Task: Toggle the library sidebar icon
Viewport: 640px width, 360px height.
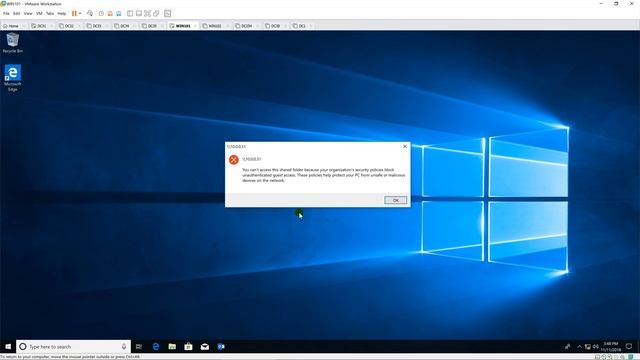Action: pyautogui.click(x=130, y=13)
